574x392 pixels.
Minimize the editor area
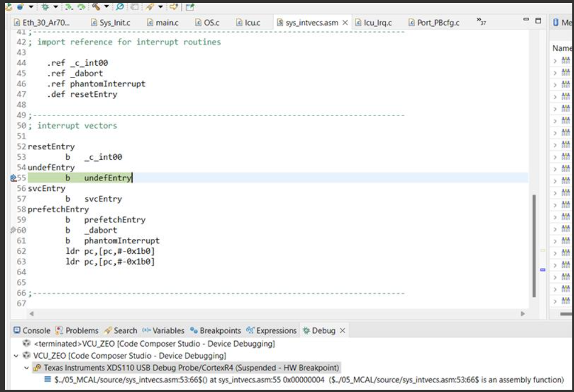point(526,19)
